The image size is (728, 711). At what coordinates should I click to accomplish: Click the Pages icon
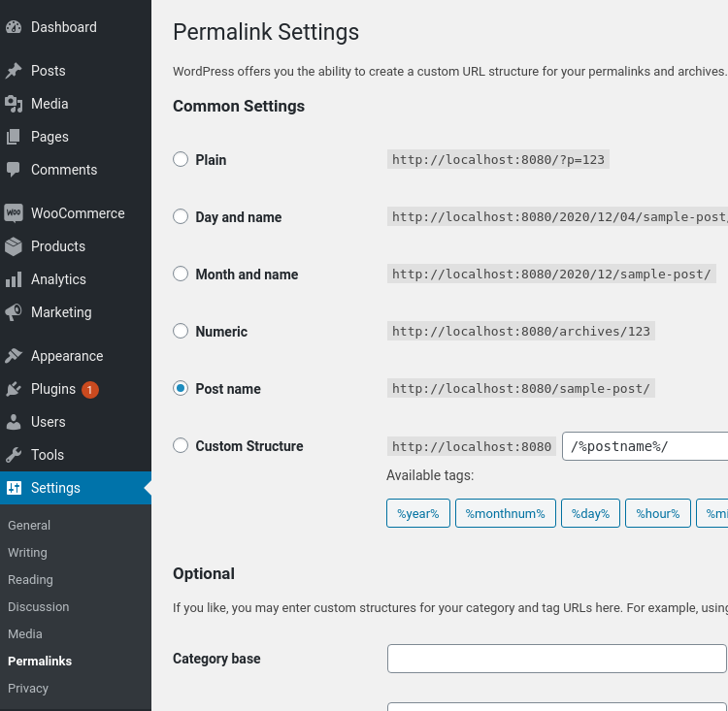click(14, 137)
